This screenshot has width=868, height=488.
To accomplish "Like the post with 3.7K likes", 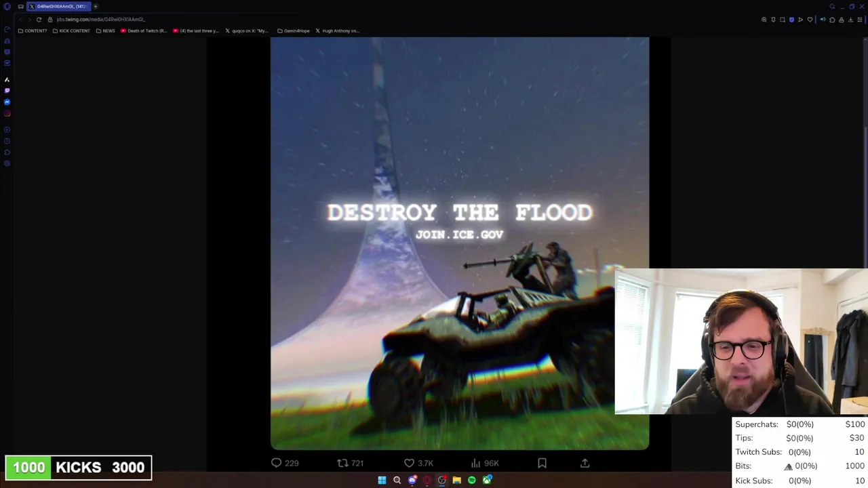I will click(418, 463).
